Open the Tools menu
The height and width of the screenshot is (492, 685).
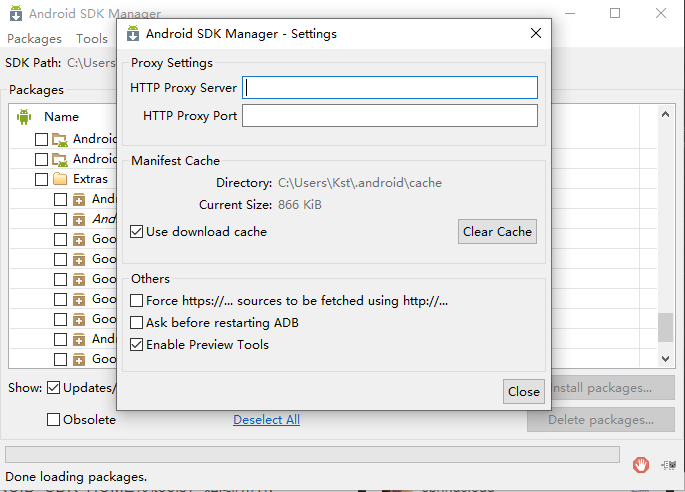tap(92, 38)
